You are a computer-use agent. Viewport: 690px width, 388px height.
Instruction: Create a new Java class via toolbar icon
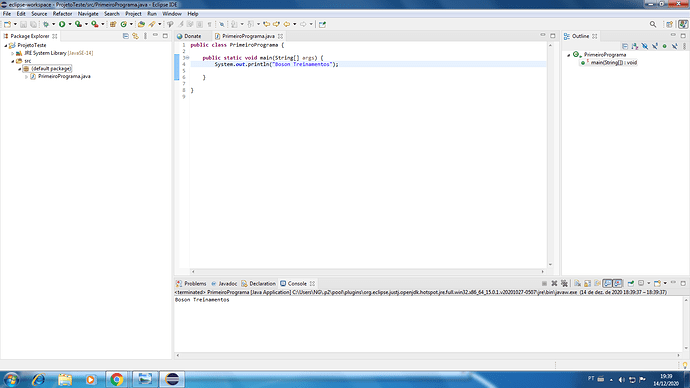point(124,24)
